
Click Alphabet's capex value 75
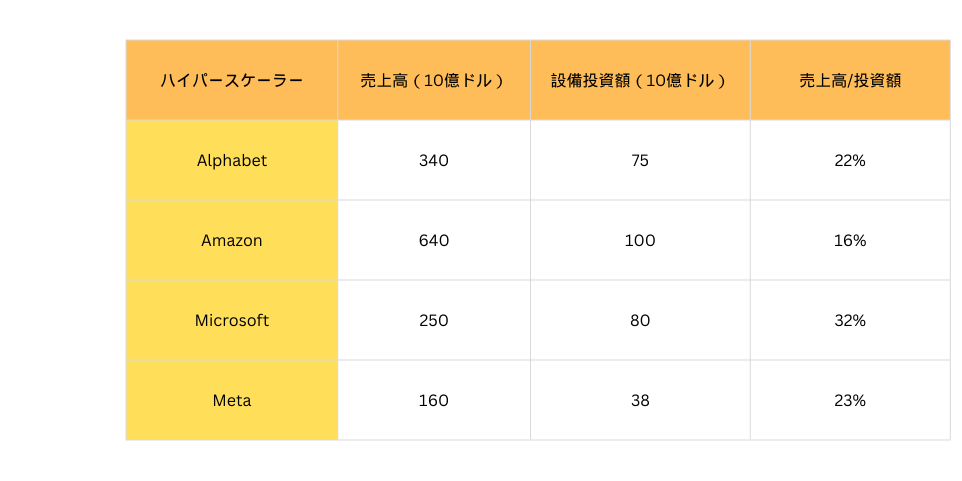tap(640, 160)
